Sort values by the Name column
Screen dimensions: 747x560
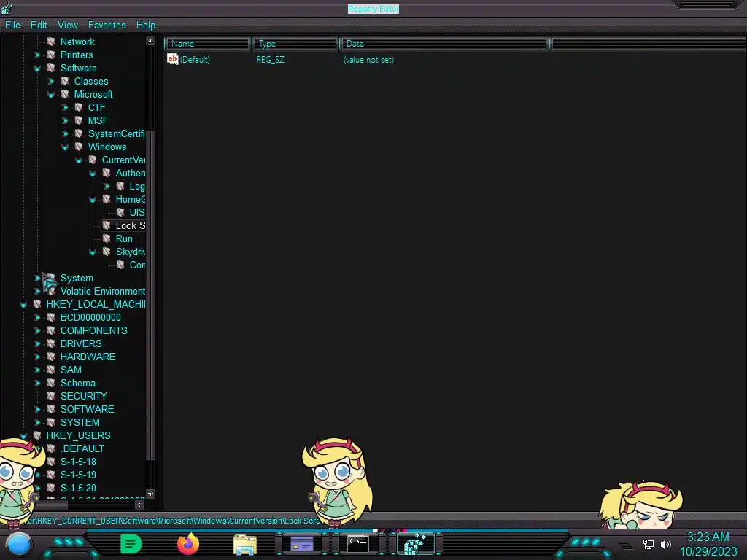[x=207, y=44]
